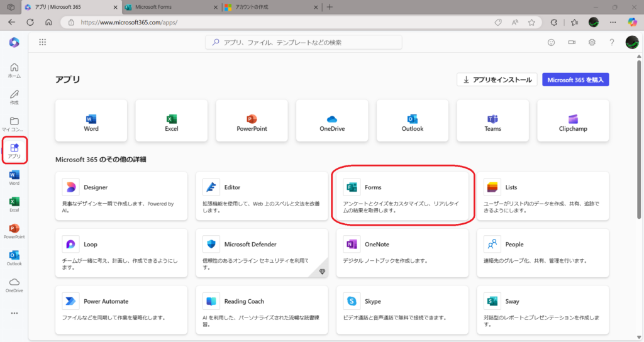Image resolution: width=644 pixels, height=342 pixels.
Task: Open the Designer app card
Action: point(121,196)
